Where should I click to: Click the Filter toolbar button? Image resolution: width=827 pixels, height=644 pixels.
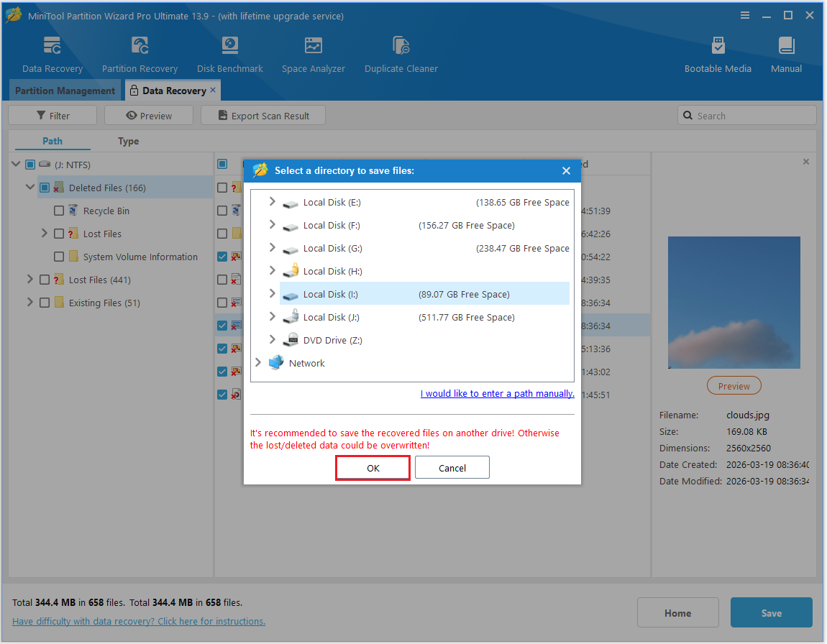pyautogui.click(x=52, y=116)
